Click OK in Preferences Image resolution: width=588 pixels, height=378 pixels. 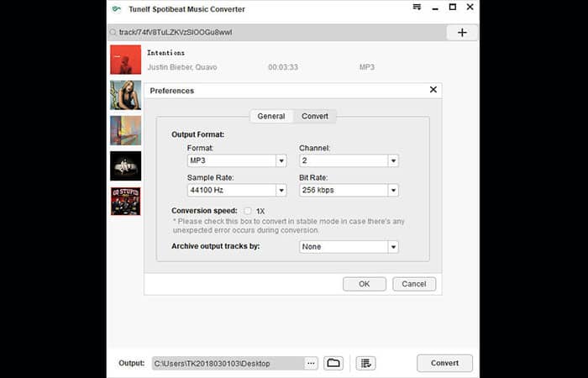(x=364, y=284)
